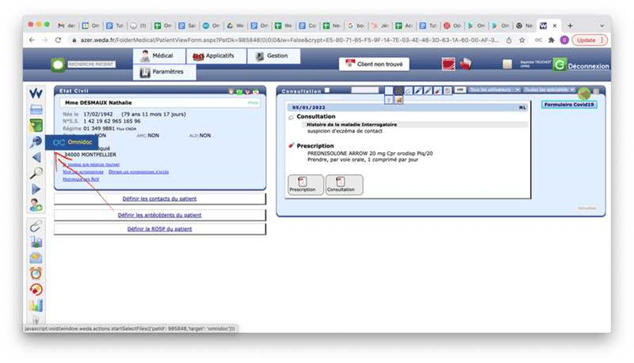Bookmark this page with the star icon
The image size is (634, 363).
[x=522, y=40]
